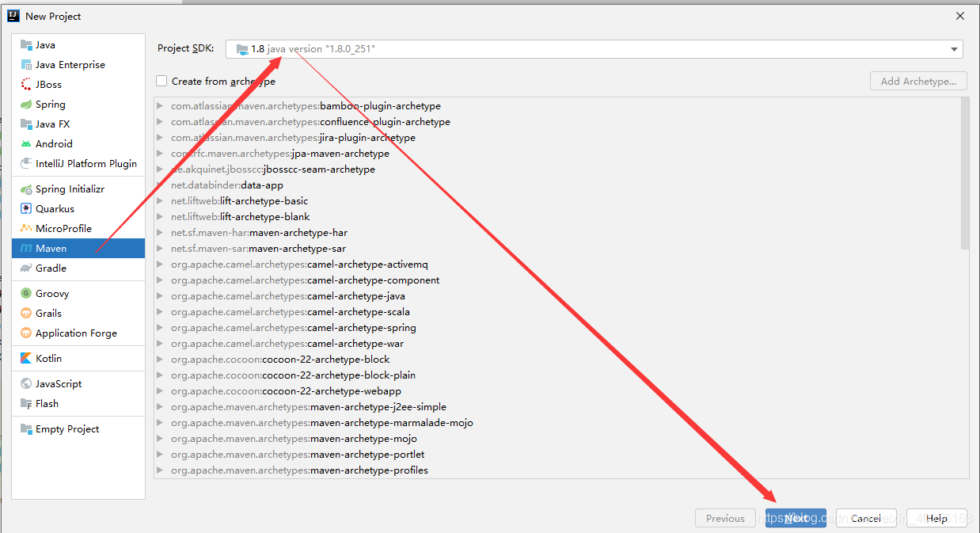Select the Spring leaf icon

click(x=26, y=105)
